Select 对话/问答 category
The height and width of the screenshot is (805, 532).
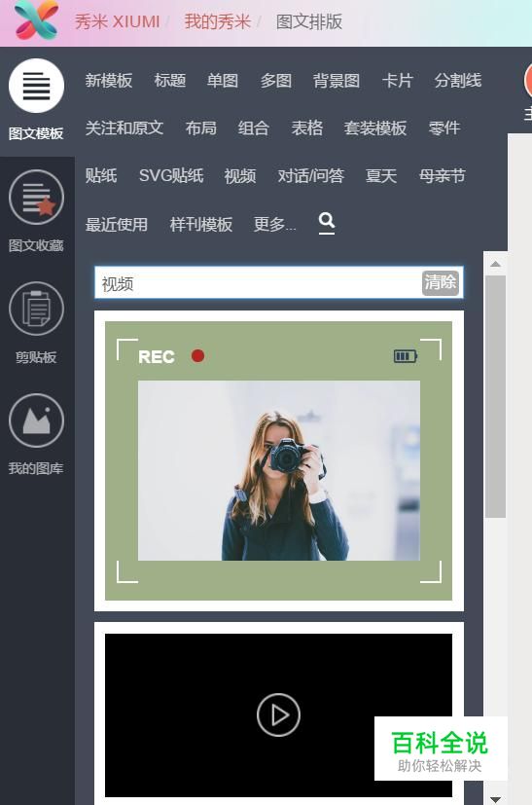pos(311,175)
